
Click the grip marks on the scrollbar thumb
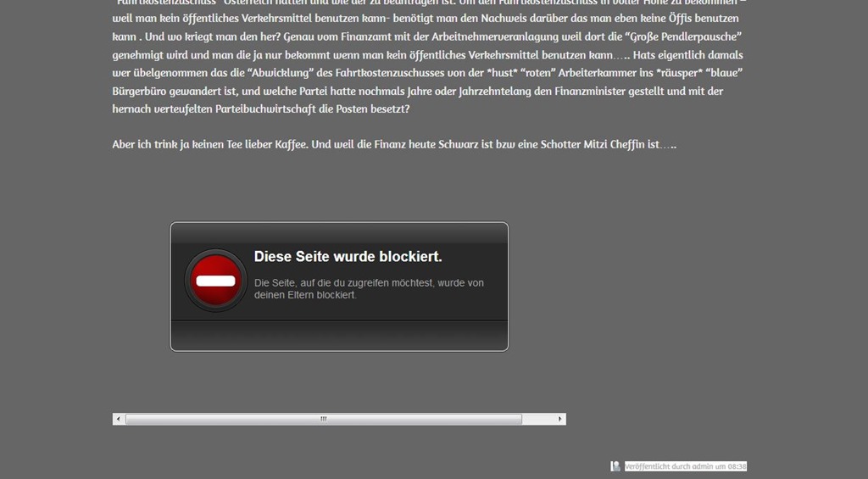323,419
